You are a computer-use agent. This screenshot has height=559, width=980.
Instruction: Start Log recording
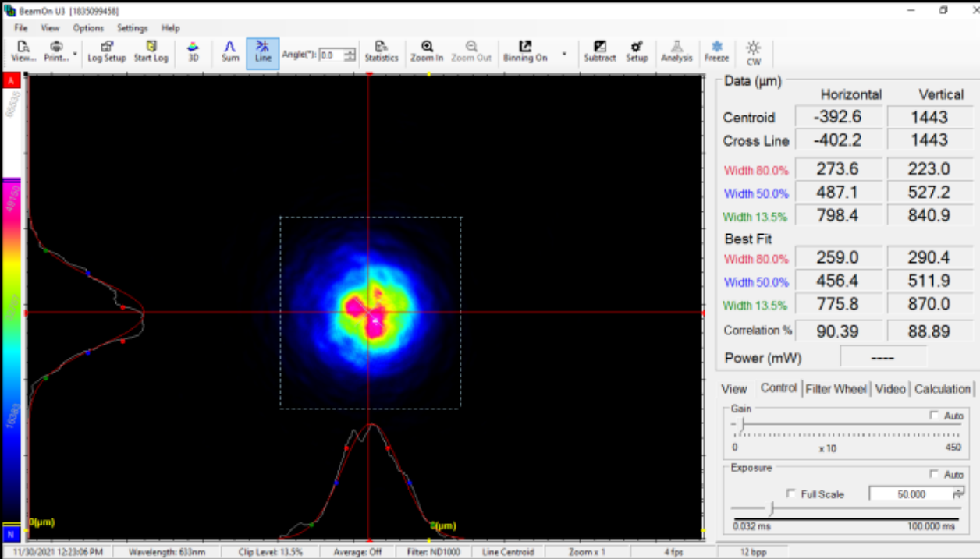(x=151, y=51)
